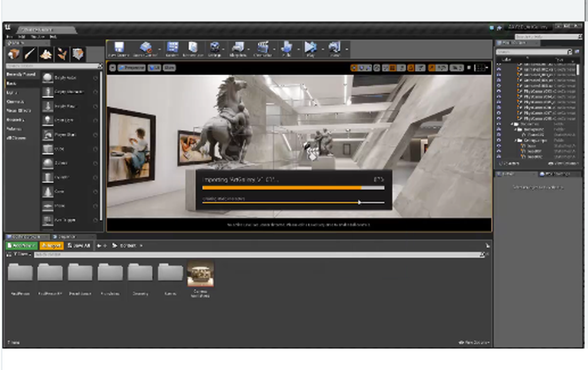Open the Settings dropdown arrow

[223, 49]
